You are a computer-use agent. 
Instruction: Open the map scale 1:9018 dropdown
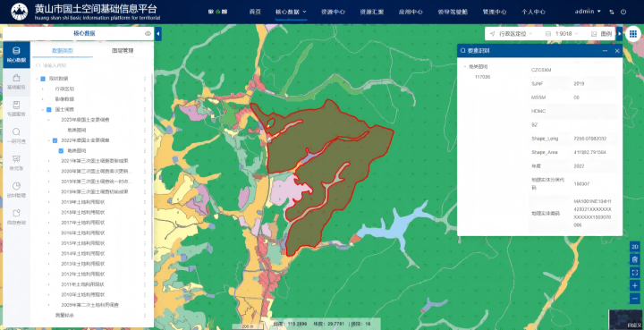pos(563,34)
